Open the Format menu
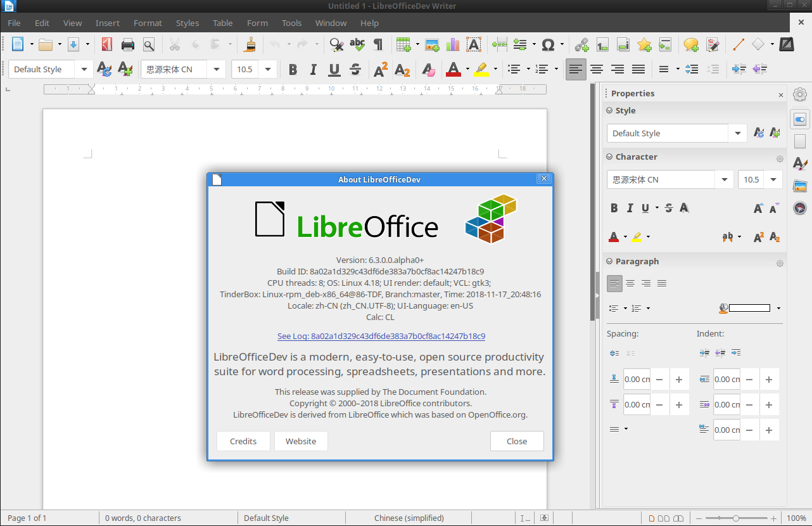 point(148,23)
